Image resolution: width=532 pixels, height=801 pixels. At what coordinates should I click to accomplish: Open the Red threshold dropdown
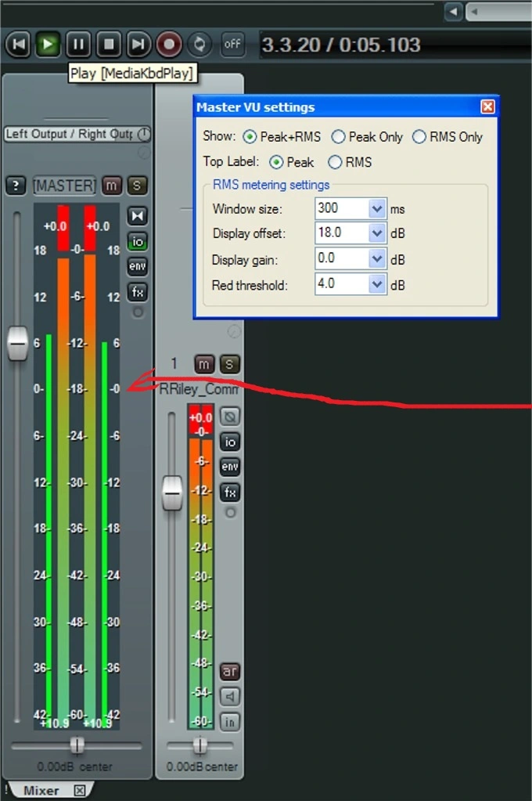(x=377, y=285)
